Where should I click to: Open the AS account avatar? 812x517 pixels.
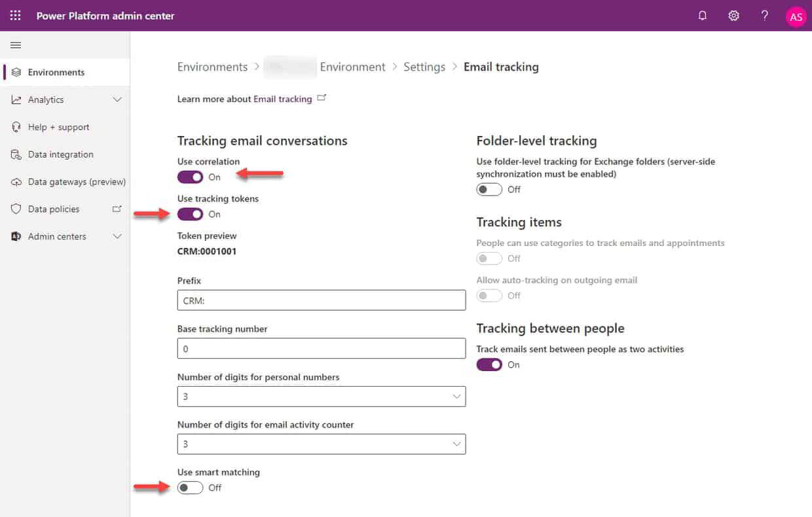[x=796, y=15]
